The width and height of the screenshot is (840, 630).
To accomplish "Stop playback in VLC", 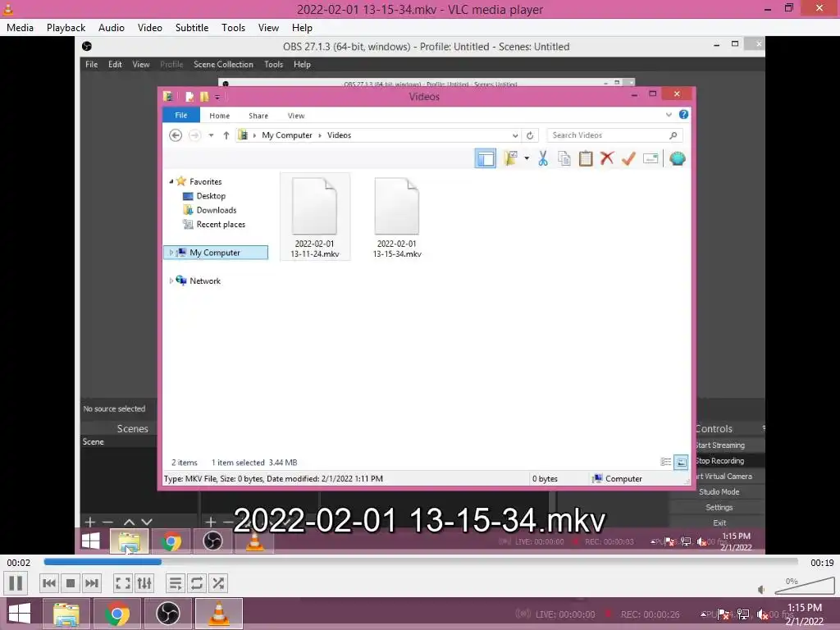I will click(71, 583).
